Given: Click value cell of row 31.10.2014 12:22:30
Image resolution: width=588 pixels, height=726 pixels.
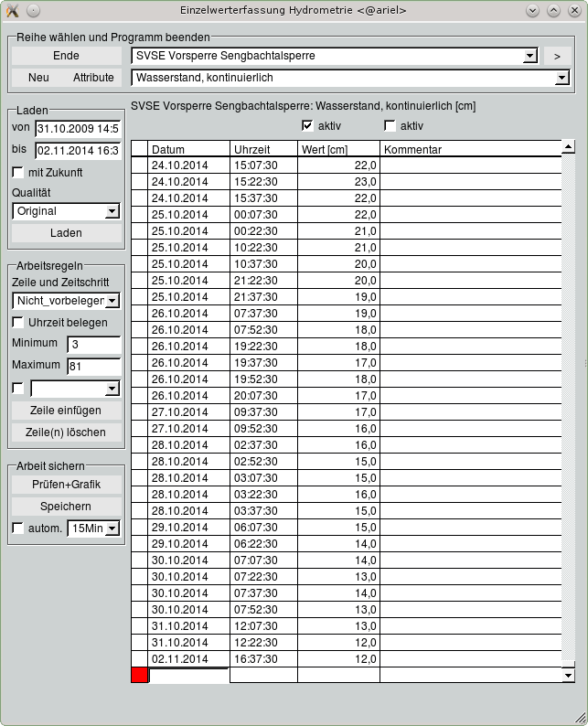Looking at the screenshot, I should (339, 643).
